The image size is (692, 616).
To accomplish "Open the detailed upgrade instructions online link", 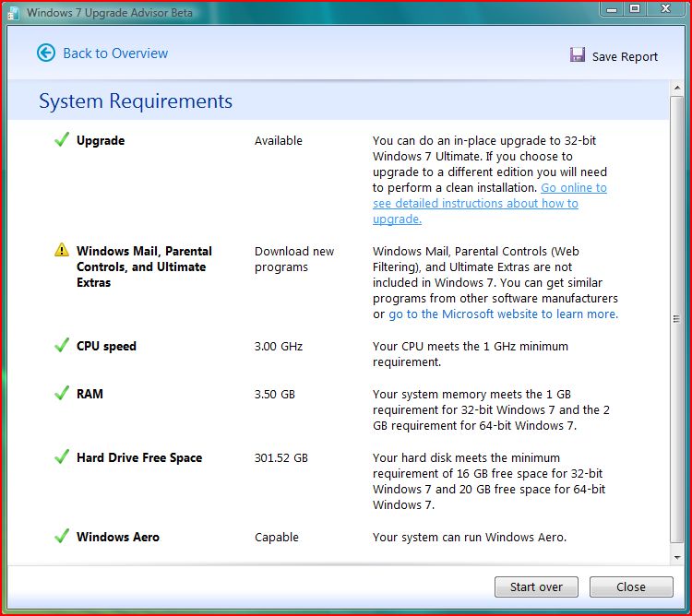I will pos(489,203).
